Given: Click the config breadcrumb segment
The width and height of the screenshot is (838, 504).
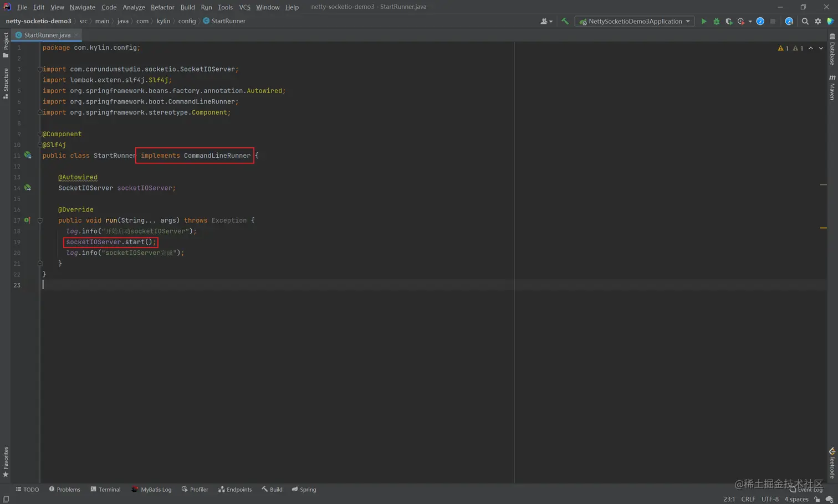Looking at the screenshot, I should pos(187,21).
